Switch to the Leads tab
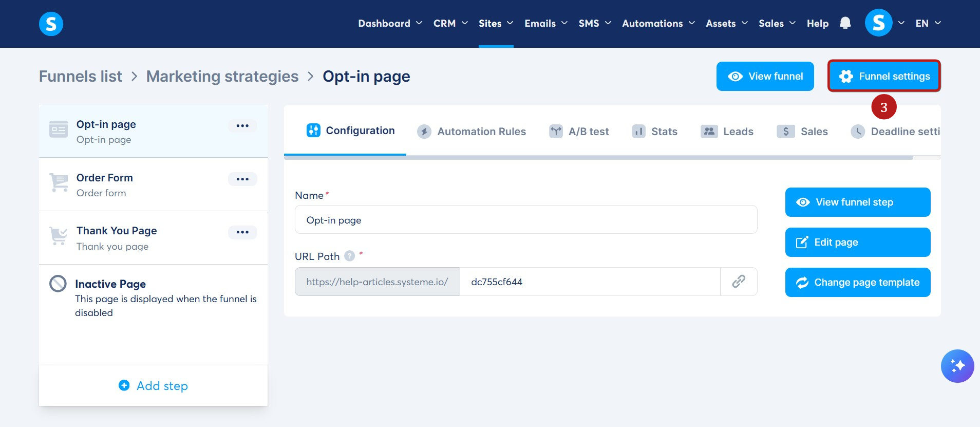Screen dimensions: 980x427 click(727, 132)
